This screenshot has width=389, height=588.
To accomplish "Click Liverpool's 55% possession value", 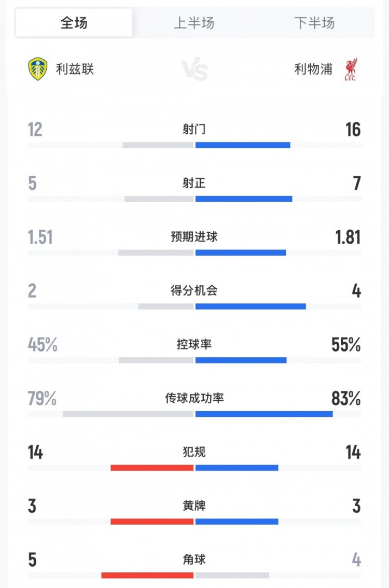I will 346,345.
